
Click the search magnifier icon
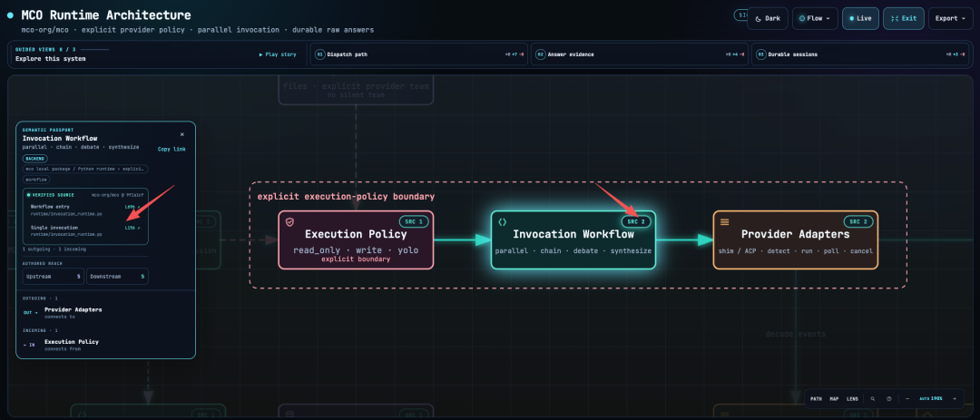pos(873,399)
